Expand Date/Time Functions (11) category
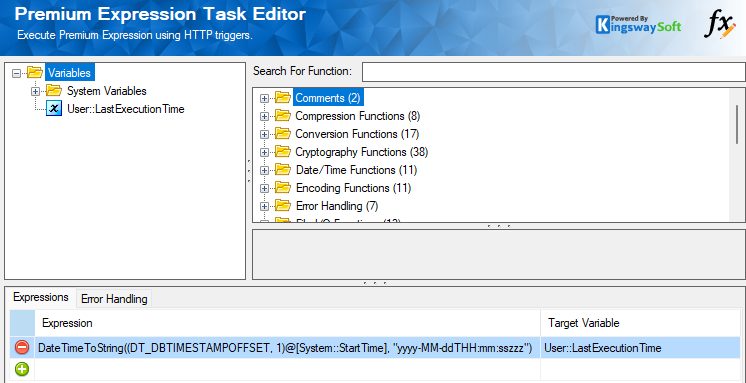 click(264, 170)
